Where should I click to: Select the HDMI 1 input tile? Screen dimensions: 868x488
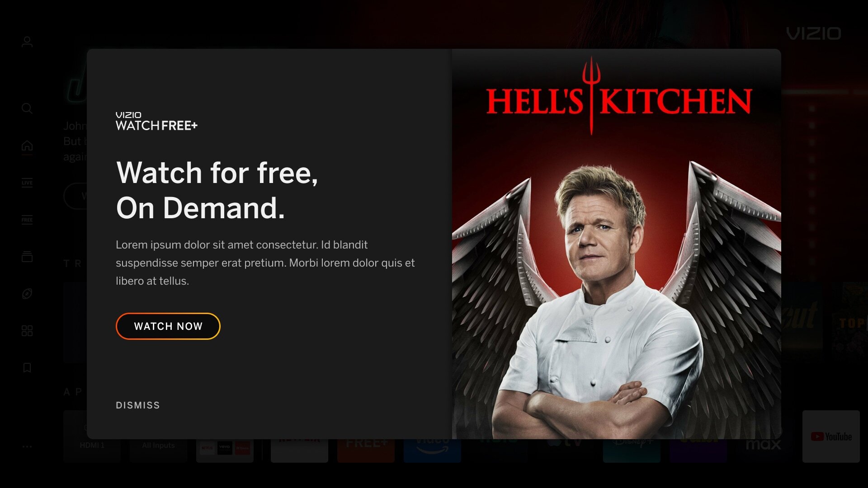92,445
